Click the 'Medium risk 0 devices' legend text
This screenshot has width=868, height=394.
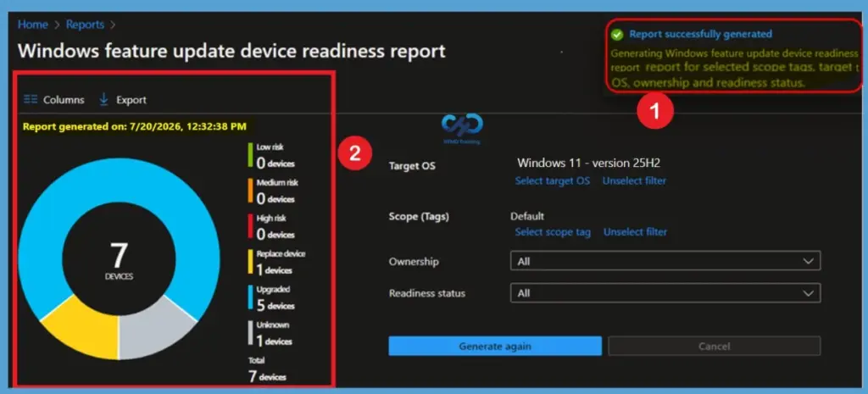point(277,191)
